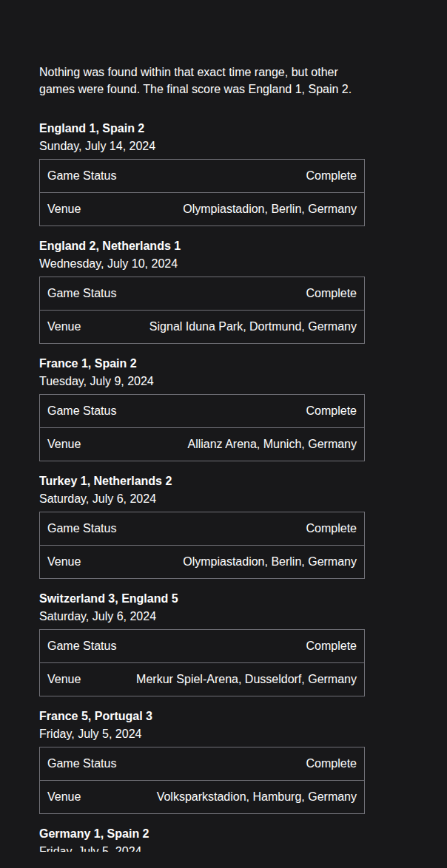The image size is (447, 868).
Task: Click the Olympiastadion venue for England vs Spain
Action: (269, 208)
